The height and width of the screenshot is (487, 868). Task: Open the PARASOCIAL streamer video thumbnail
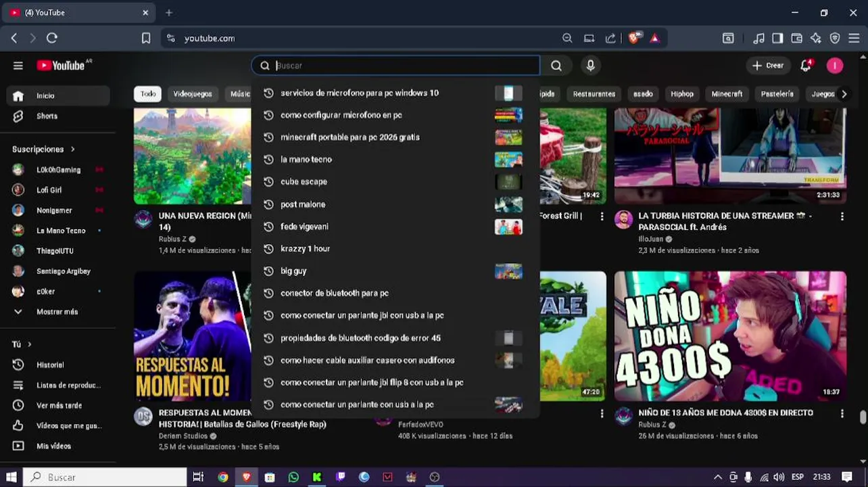(x=730, y=156)
